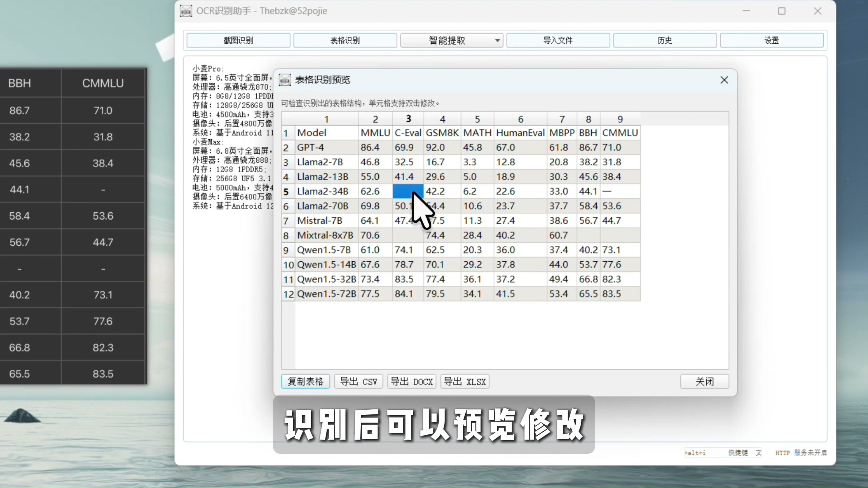Click the '小麦Pro:' line in the text area

208,68
